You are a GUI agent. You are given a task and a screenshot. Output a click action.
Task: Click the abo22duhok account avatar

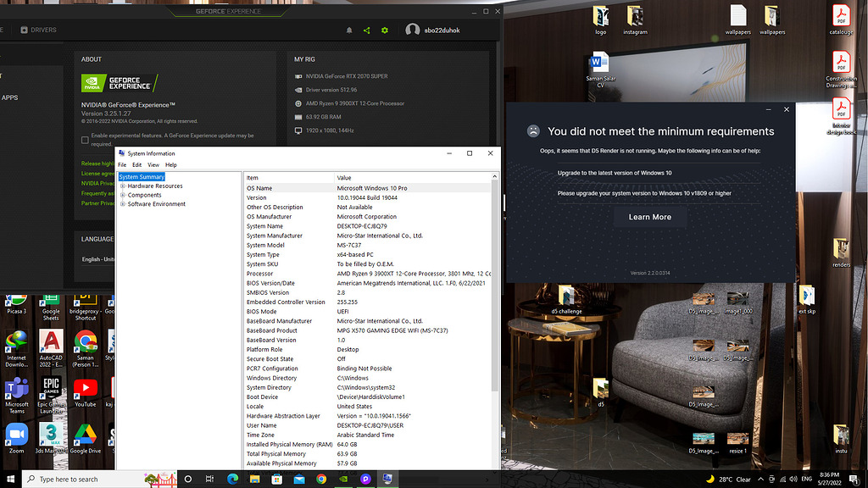point(413,30)
